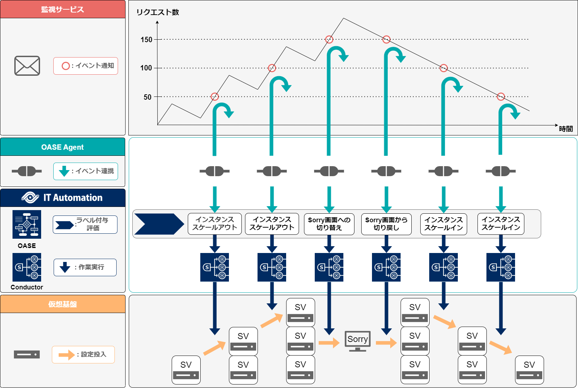Click the 設定投入 legend box

point(83,354)
